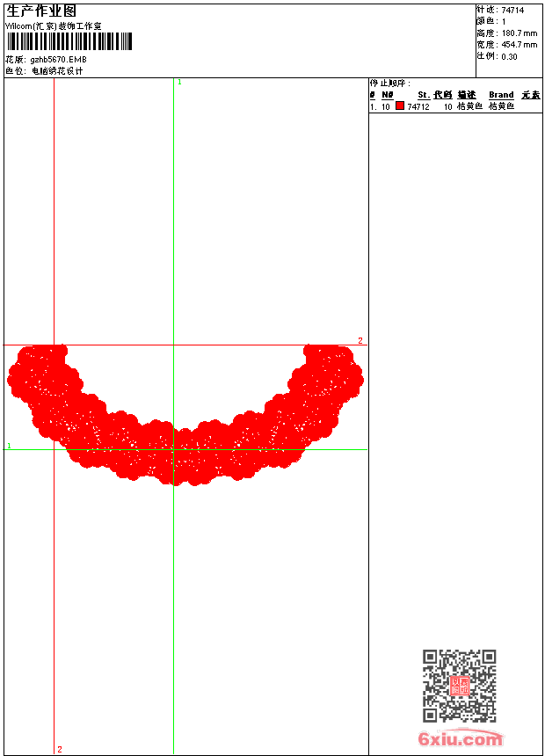Select the title '生产作业图'
Image resolution: width=545 pixels, height=756 pixels.
41,11
